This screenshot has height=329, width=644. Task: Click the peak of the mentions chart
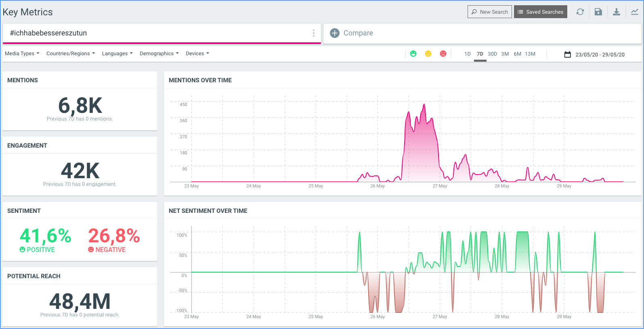(424, 105)
